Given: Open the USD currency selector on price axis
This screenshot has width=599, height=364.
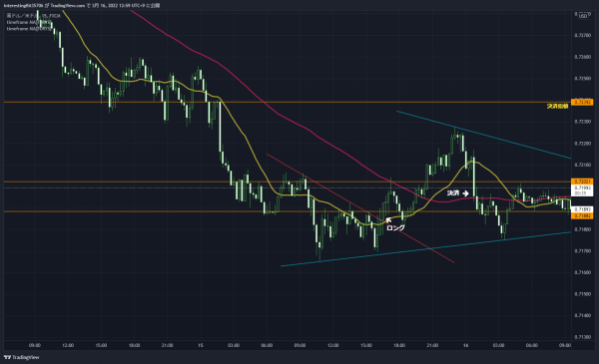Looking at the screenshot, I should [x=583, y=16].
